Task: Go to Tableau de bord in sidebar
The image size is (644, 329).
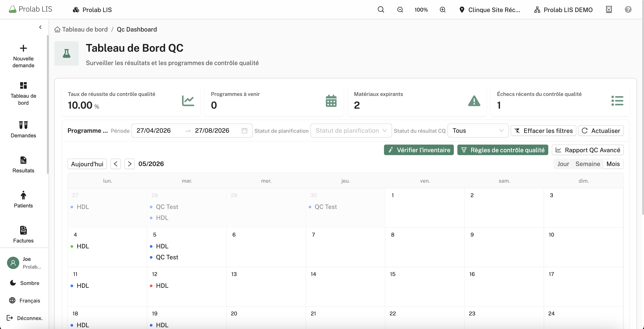Action: [23, 93]
